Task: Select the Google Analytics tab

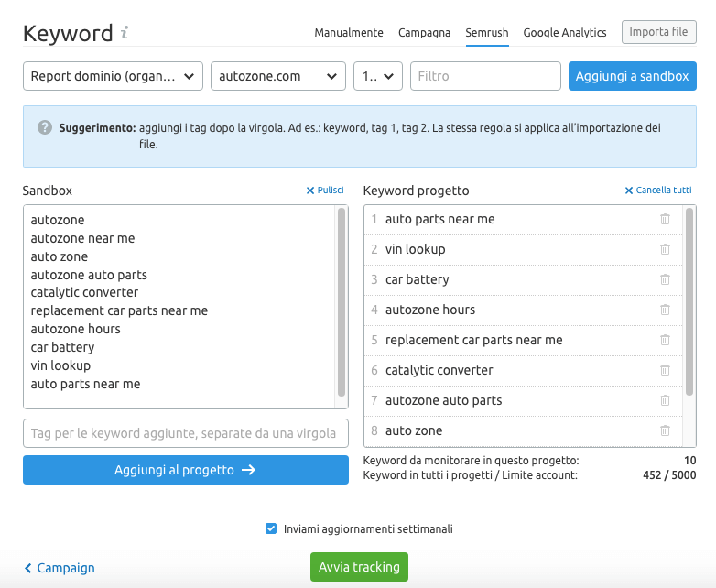Action: (565, 33)
